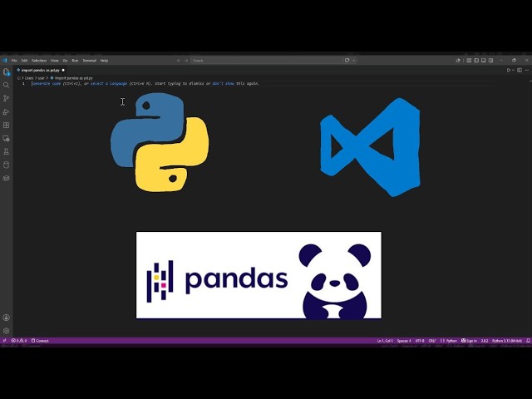Viewport: 532px width, 399px height.
Task: Change indentation via 'Spaces: 4'
Action: coord(404,341)
